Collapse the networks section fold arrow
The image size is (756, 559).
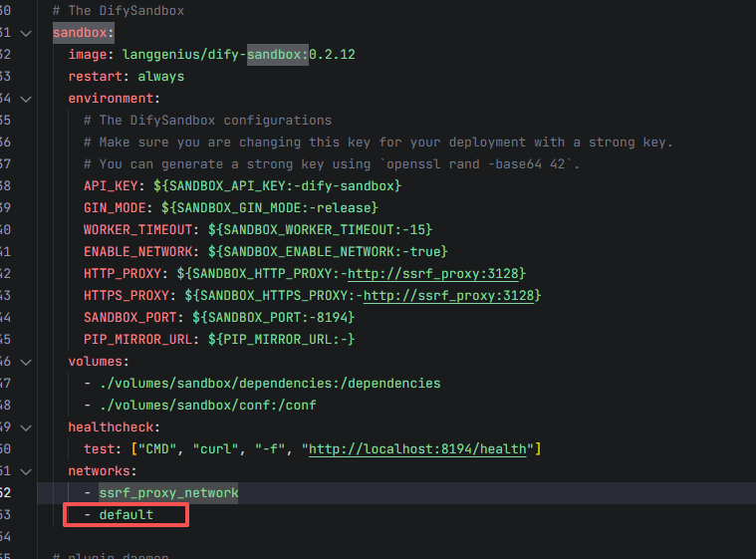pyautogui.click(x=26, y=471)
